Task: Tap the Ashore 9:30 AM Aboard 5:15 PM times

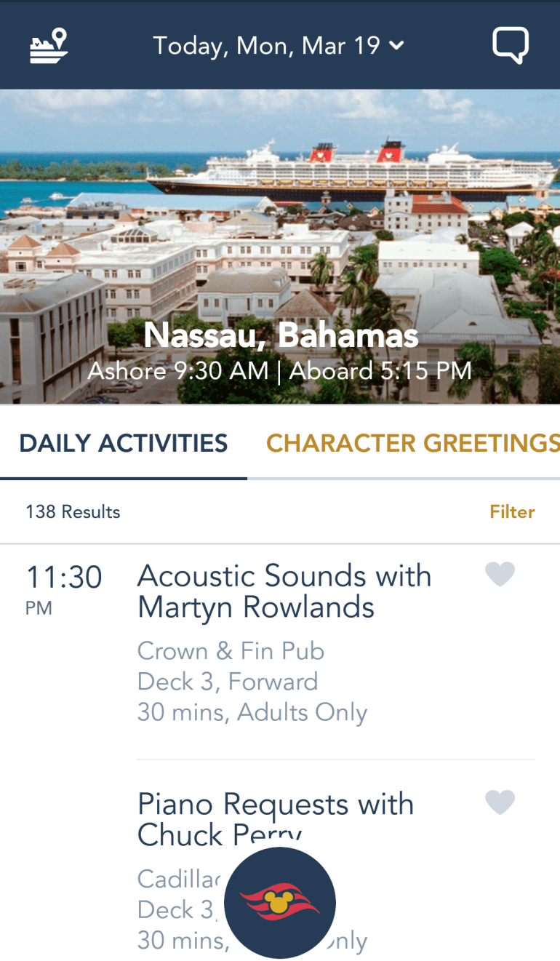Action: 280,372
